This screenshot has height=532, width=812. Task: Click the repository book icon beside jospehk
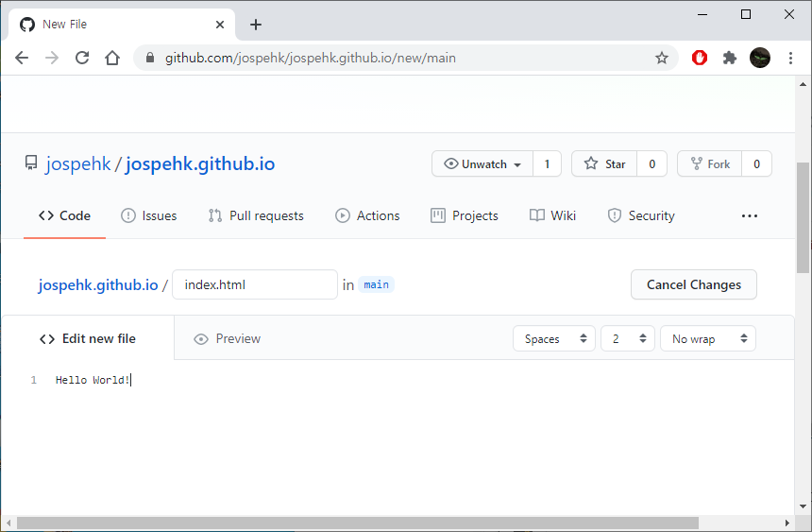tap(31, 163)
